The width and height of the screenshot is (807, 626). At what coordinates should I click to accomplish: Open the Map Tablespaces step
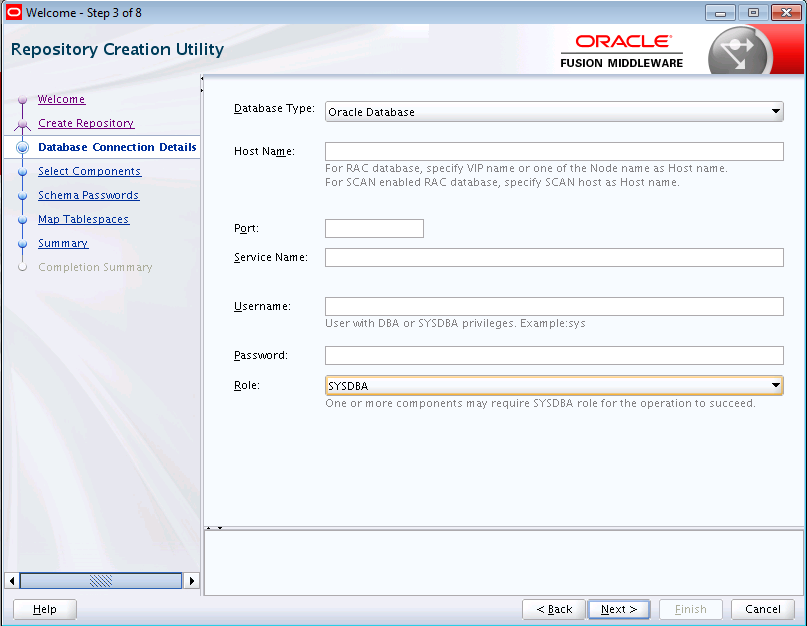(x=83, y=219)
